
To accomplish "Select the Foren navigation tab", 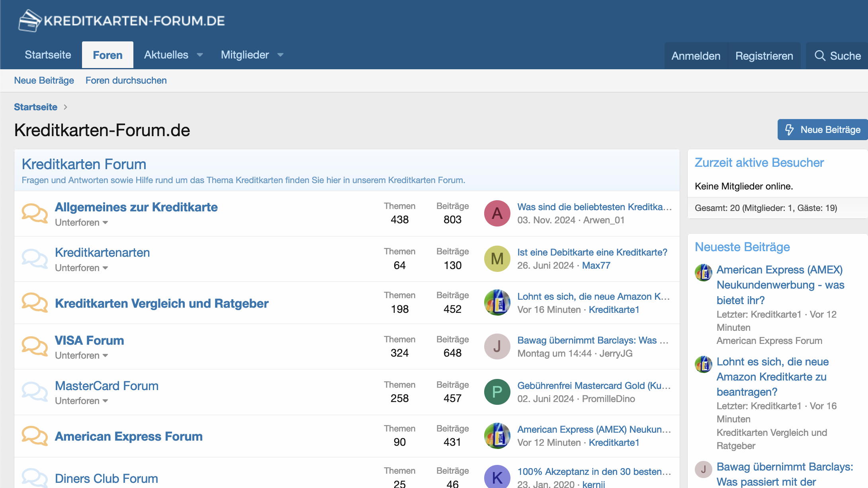I will (x=108, y=55).
